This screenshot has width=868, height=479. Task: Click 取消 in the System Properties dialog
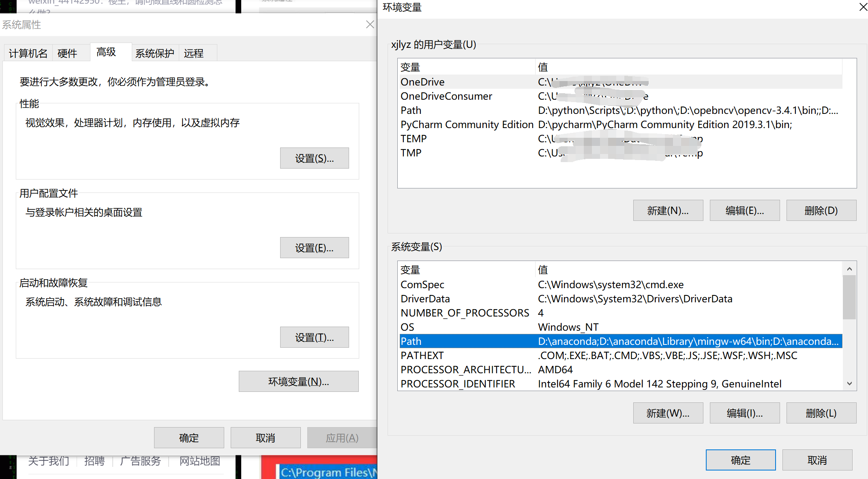pos(266,437)
